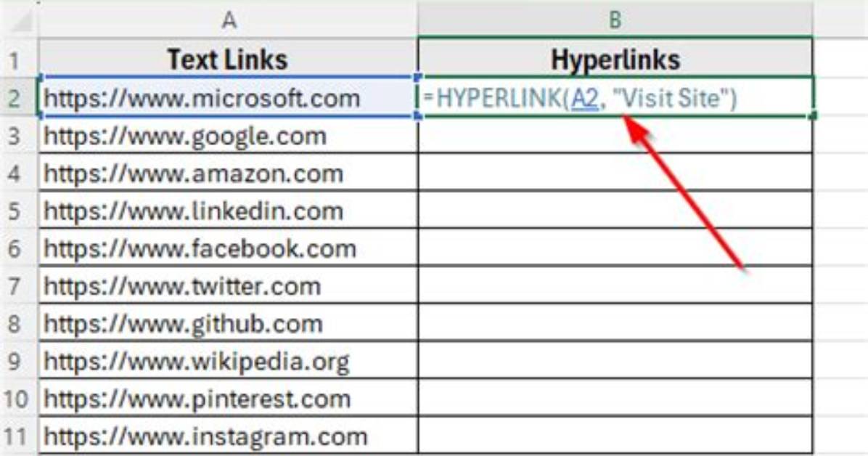Viewport: 868px width, 456px height.
Task: Select empty cell B4 beside amazon.com
Action: (615, 174)
